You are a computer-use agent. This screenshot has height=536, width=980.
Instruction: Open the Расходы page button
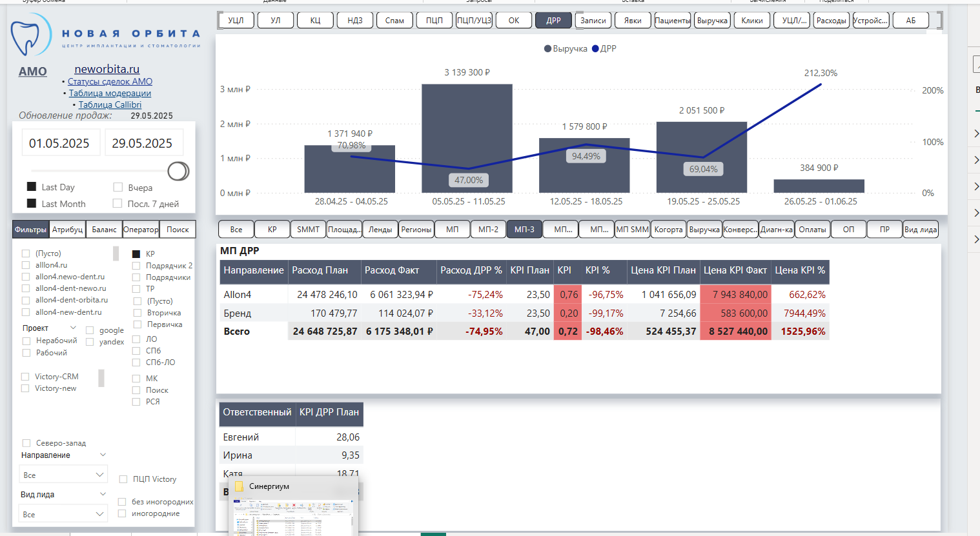click(832, 21)
